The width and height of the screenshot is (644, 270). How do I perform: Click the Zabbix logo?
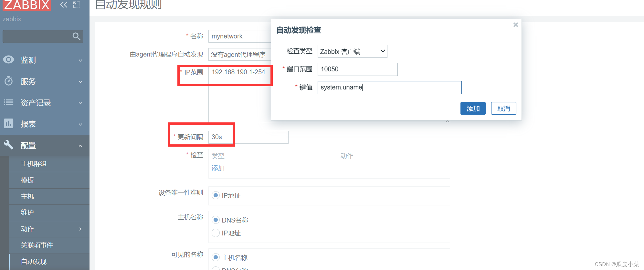[x=26, y=5]
